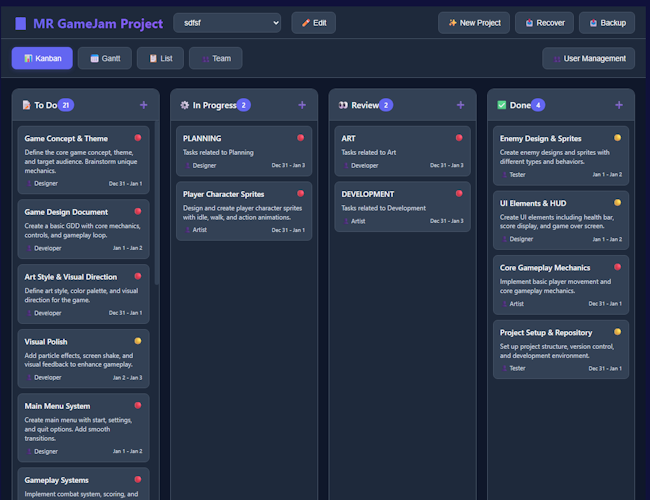650x500 pixels.
Task: Open the ART task card
Action: click(x=403, y=151)
